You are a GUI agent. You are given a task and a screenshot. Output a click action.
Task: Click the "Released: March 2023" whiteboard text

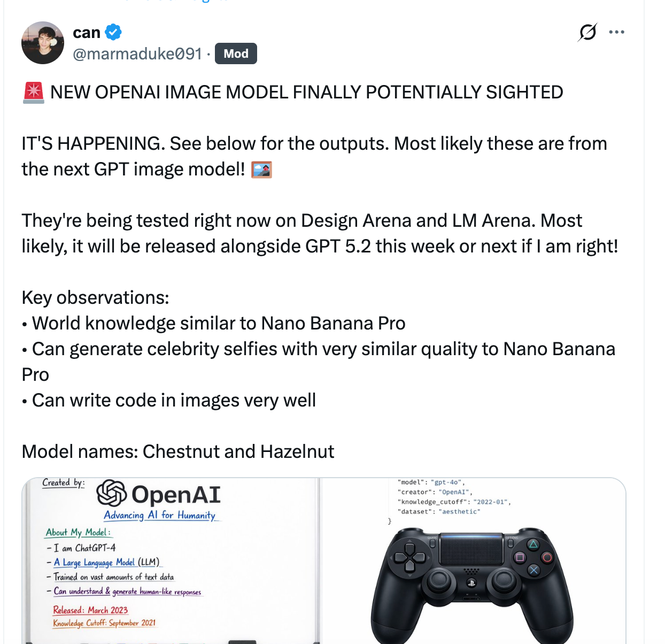tap(90, 610)
